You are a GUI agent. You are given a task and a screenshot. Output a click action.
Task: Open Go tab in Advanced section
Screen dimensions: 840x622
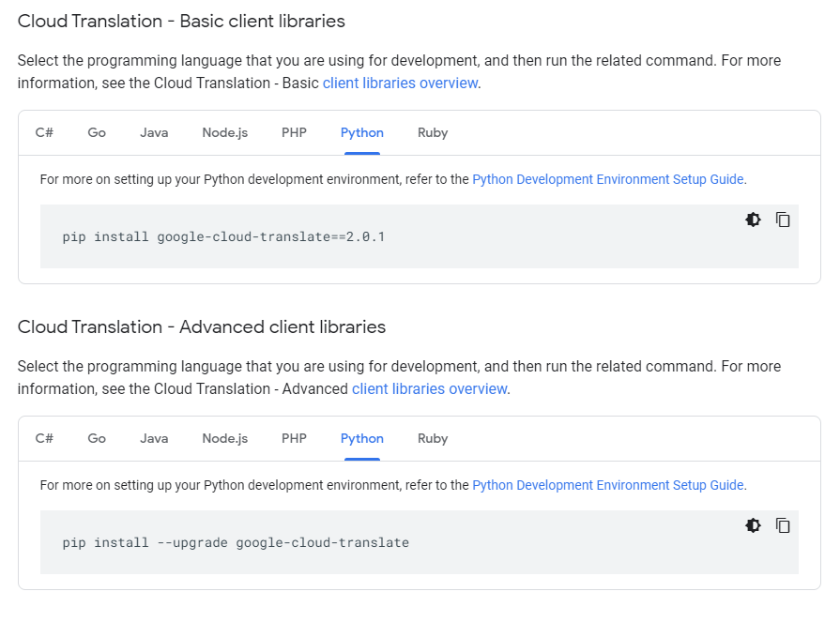[97, 438]
